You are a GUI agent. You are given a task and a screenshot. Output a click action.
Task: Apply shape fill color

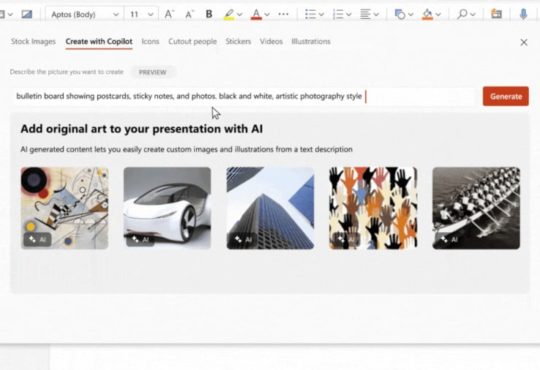point(427,14)
